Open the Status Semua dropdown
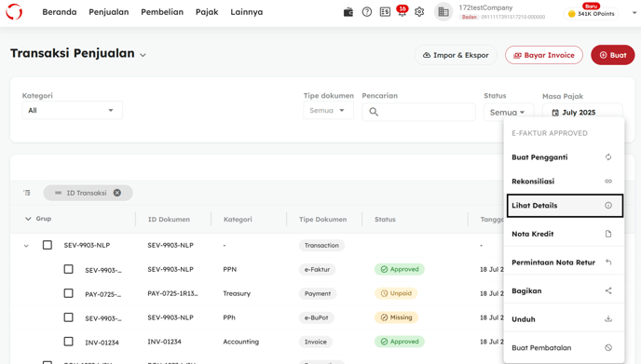 (x=508, y=112)
